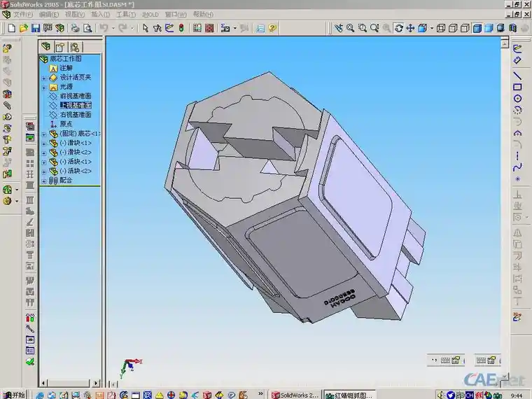Switch to SolidWorks 2... taskbar button
This screenshot has width=532, height=399.
pos(295,395)
